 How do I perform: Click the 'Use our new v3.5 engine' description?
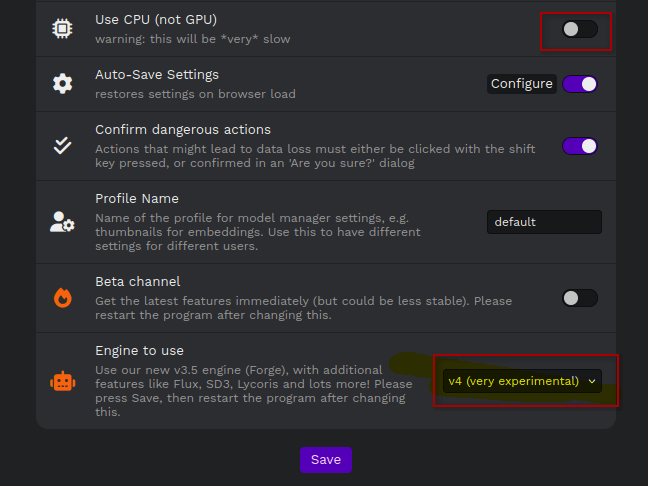[x=253, y=391]
